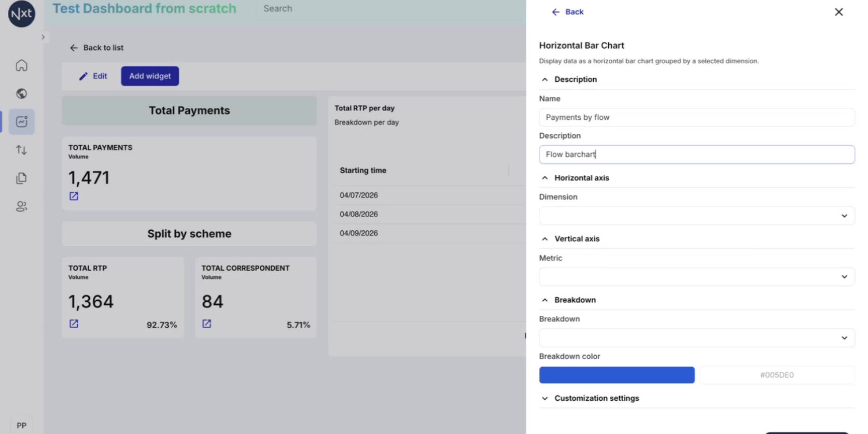The height and width of the screenshot is (434, 868).
Task: Open the documents sidebar icon
Action: pos(21,178)
